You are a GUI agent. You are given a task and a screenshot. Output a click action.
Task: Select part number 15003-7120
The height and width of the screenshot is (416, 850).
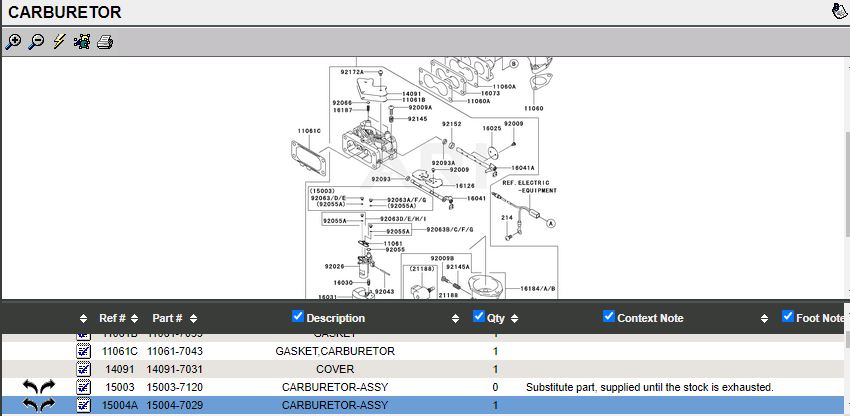pyautogui.click(x=175, y=387)
